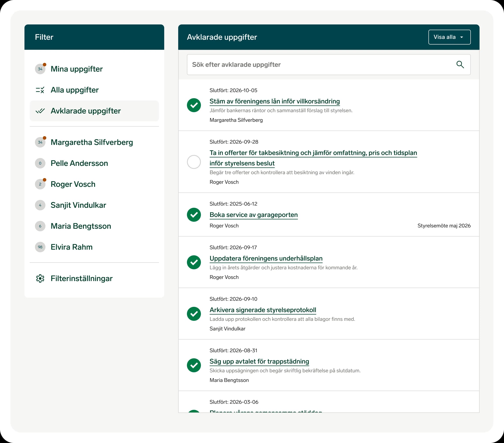Screen dimensions: 504x443
Task: Uncheck 'Arkivera signerade styrelseprotokoll' task
Action: (x=194, y=314)
